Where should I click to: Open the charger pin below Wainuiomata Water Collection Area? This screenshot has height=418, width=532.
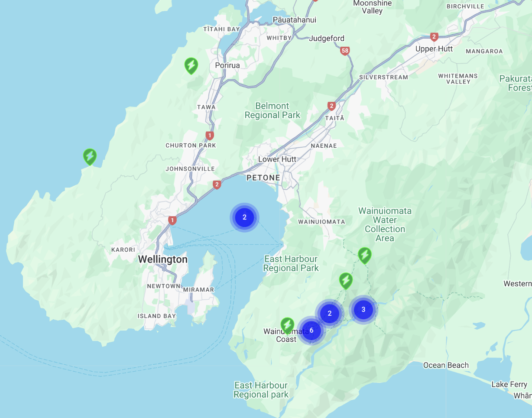(x=364, y=255)
